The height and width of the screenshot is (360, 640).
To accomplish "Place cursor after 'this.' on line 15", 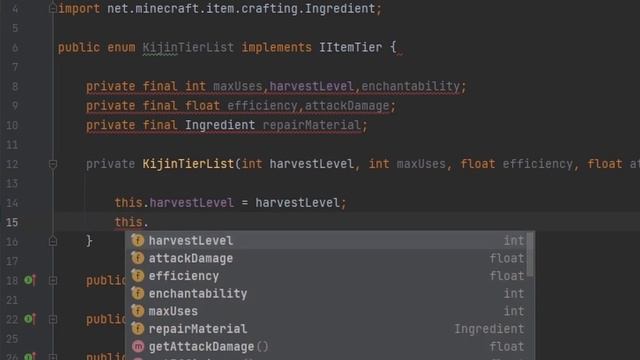I will click(x=149, y=222).
